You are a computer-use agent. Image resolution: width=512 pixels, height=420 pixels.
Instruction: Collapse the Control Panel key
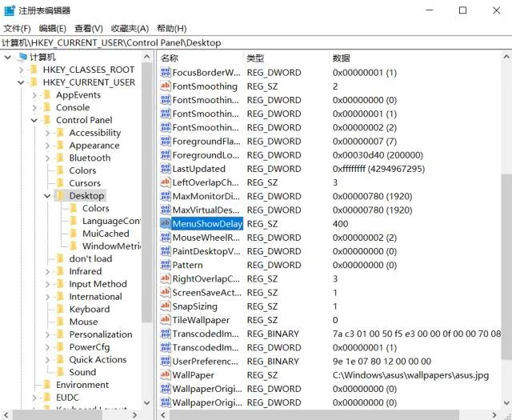coord(34,120)
